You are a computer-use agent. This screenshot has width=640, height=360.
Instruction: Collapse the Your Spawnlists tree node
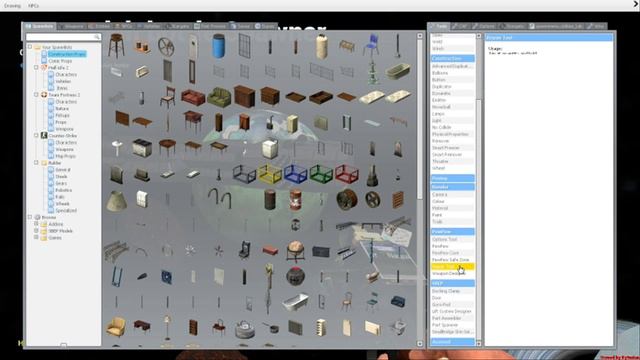[30, 47]
